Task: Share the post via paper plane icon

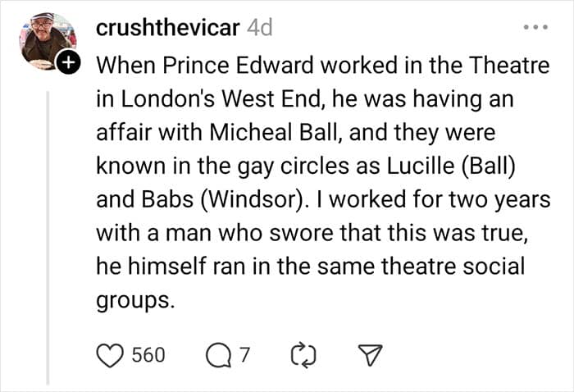Action: pos(371,354)
